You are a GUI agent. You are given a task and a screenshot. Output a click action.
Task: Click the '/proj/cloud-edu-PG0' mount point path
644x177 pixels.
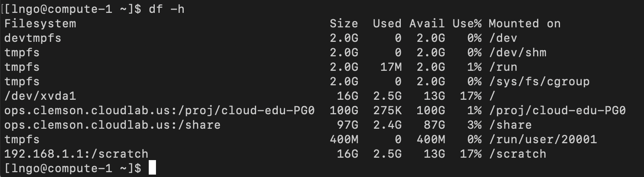558,111
